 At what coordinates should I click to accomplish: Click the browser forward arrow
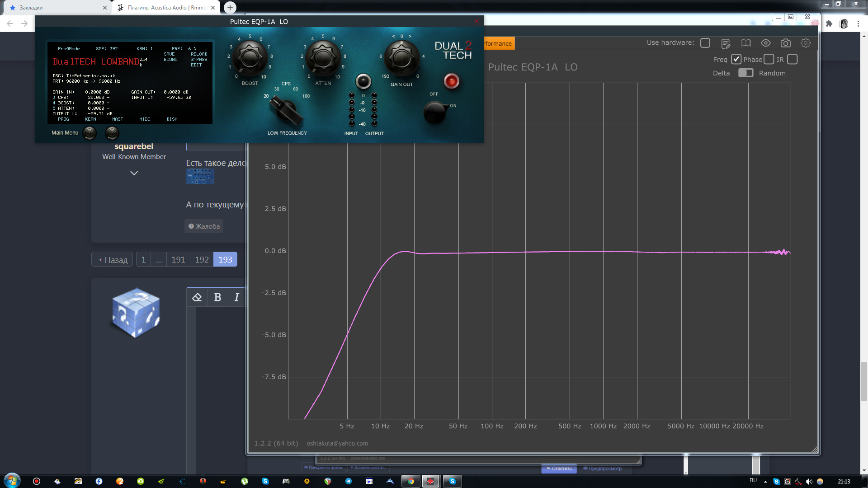pos(24,23)
